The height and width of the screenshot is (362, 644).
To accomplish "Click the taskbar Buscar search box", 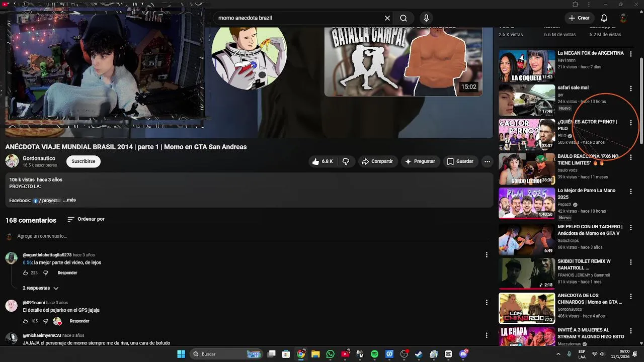I will 226,354.
